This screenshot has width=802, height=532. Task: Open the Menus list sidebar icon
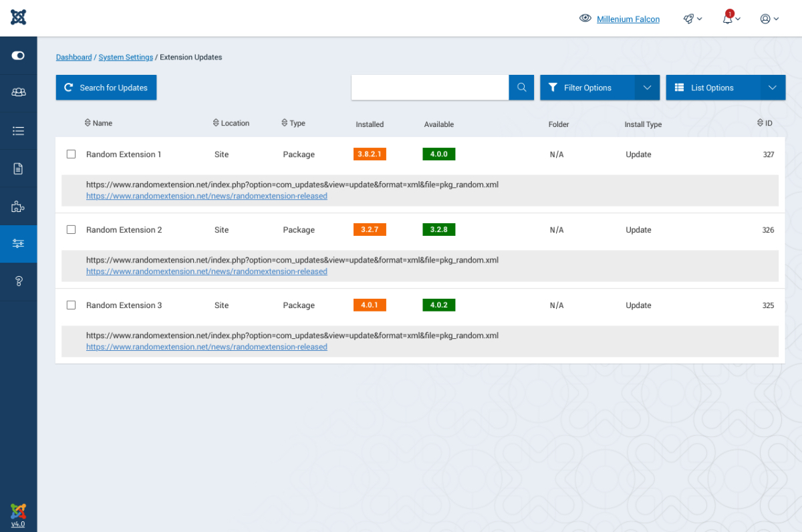[x=18, y=131]
